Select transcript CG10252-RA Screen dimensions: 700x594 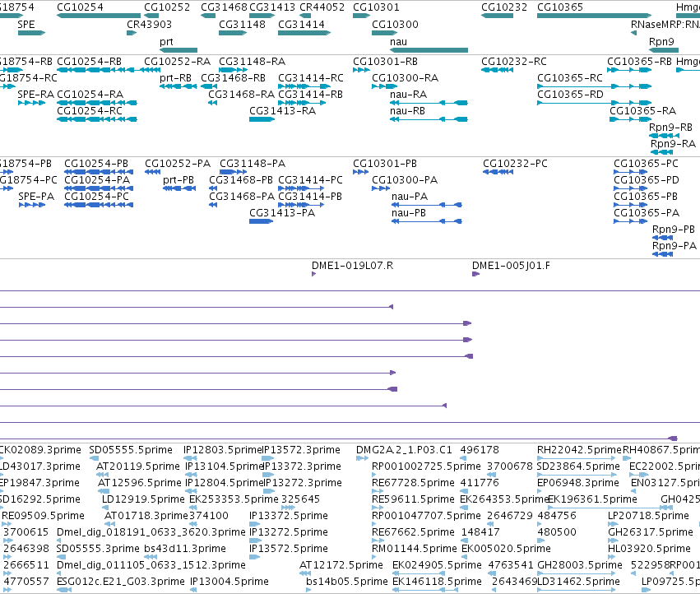177,61
